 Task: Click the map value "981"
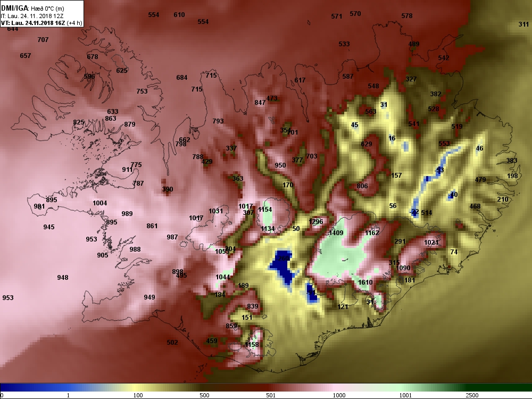[x=39, y=206]
